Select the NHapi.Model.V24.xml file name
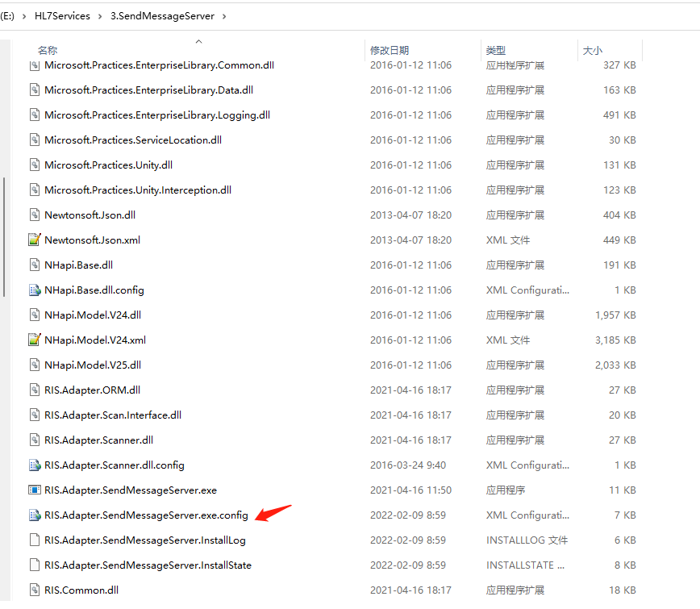The height and width of the screenshot is (609, 700). click(95, 340)
